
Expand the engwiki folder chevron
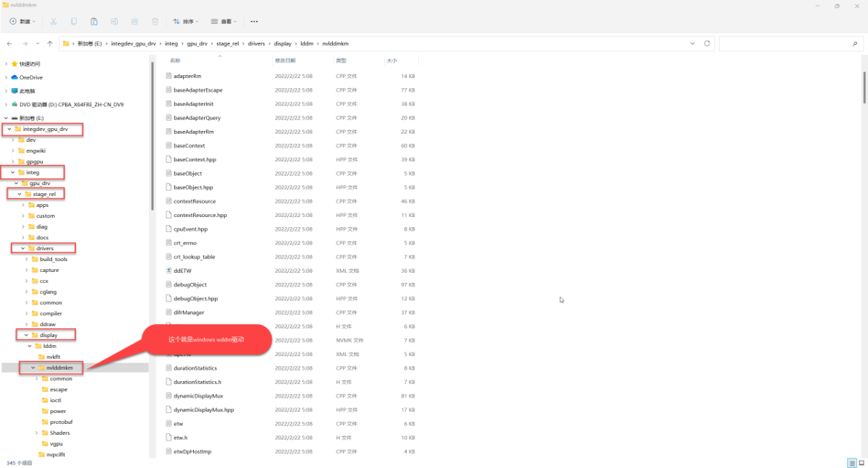point(13,150)
